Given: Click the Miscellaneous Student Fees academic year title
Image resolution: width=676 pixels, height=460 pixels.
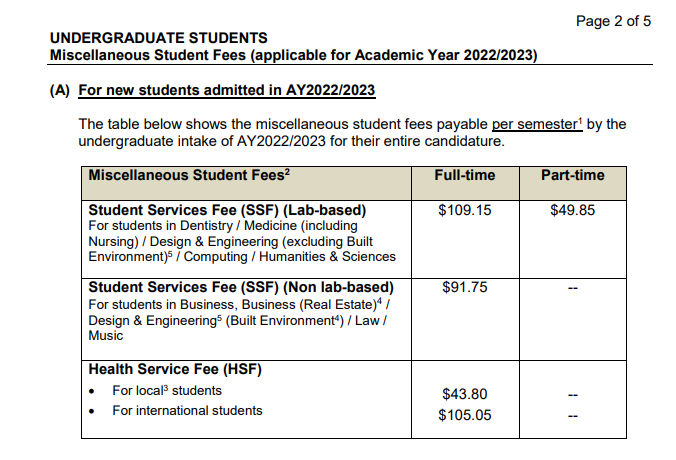Looking at the screenshot, I should pyautogui.click(x=294, y=55).
